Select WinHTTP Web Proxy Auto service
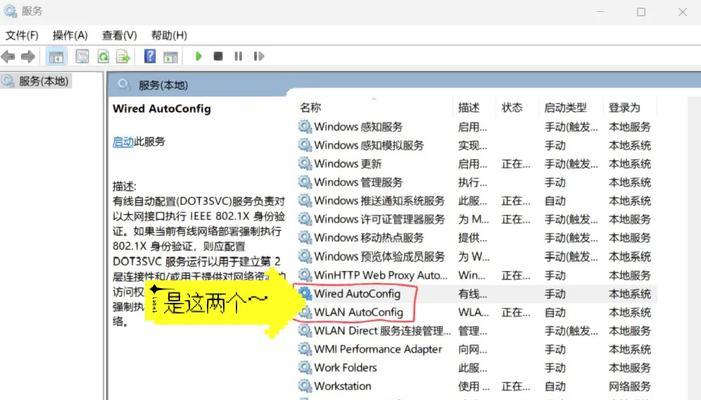Screen dimensions: 701x400 (475, 275)
